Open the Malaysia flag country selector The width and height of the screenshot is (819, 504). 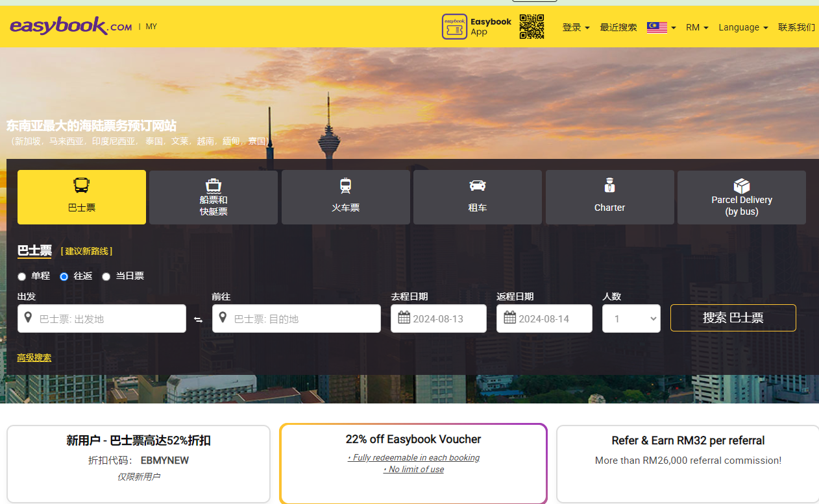pos(661,27)
